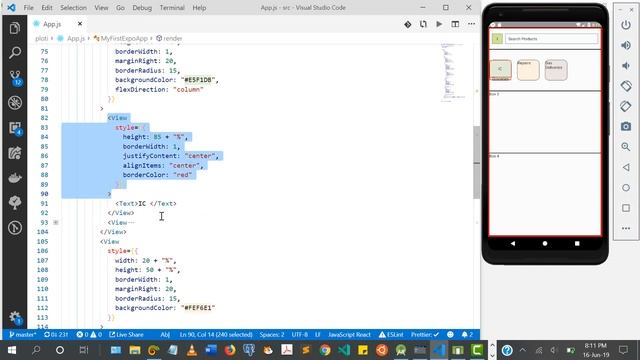Change file encoding UTF-8
Screen dimensions: 640x360
pos(300,335)
